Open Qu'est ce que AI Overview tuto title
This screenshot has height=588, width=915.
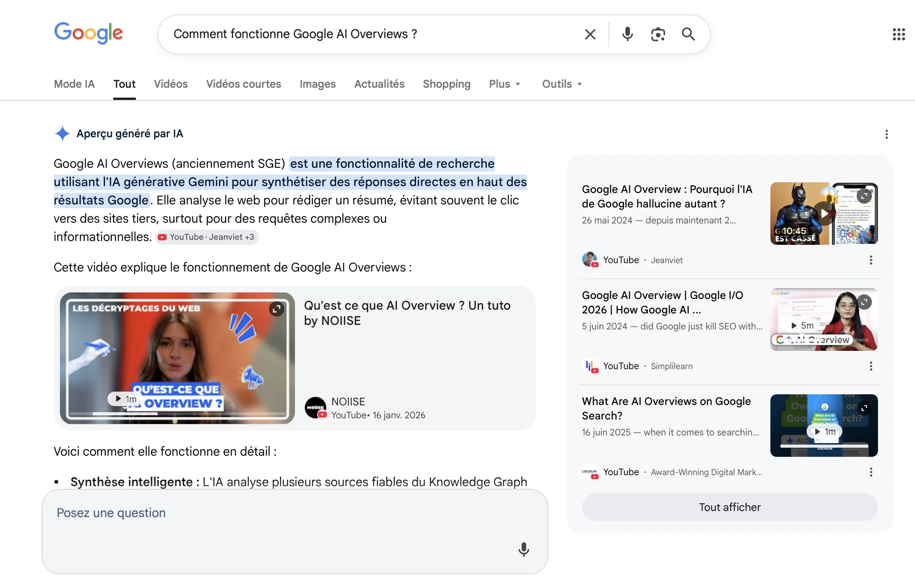pos(407,313)
